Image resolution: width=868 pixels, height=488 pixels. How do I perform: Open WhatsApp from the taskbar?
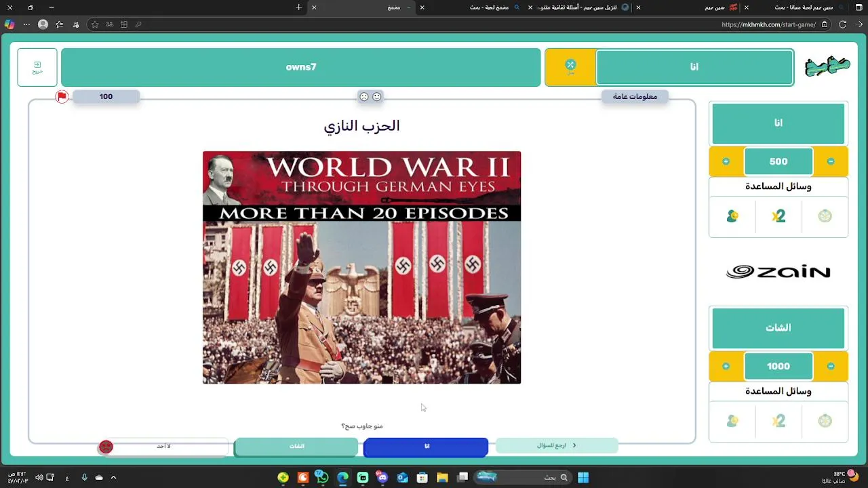(323, 477)
